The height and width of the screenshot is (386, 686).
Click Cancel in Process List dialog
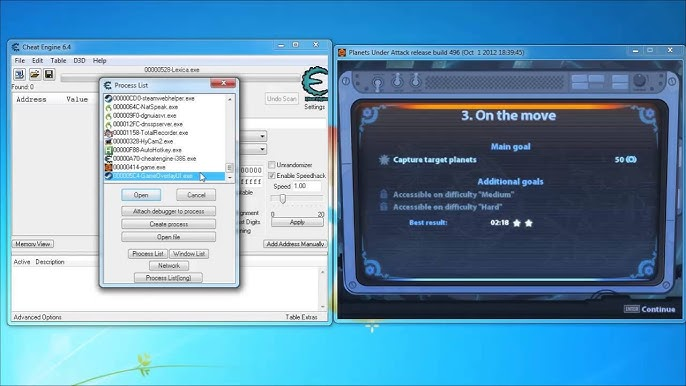(196, 195)
